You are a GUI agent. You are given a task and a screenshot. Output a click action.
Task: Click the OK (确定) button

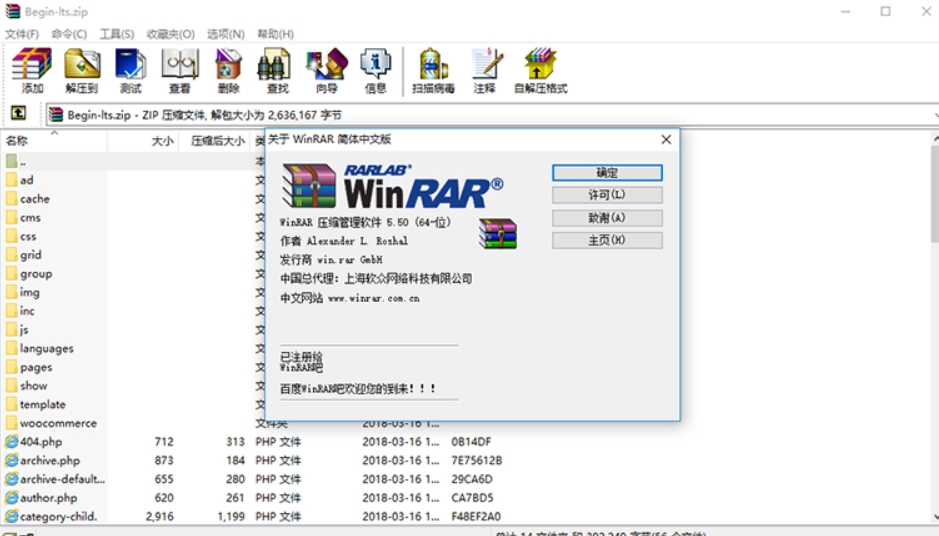coord(607,172)
